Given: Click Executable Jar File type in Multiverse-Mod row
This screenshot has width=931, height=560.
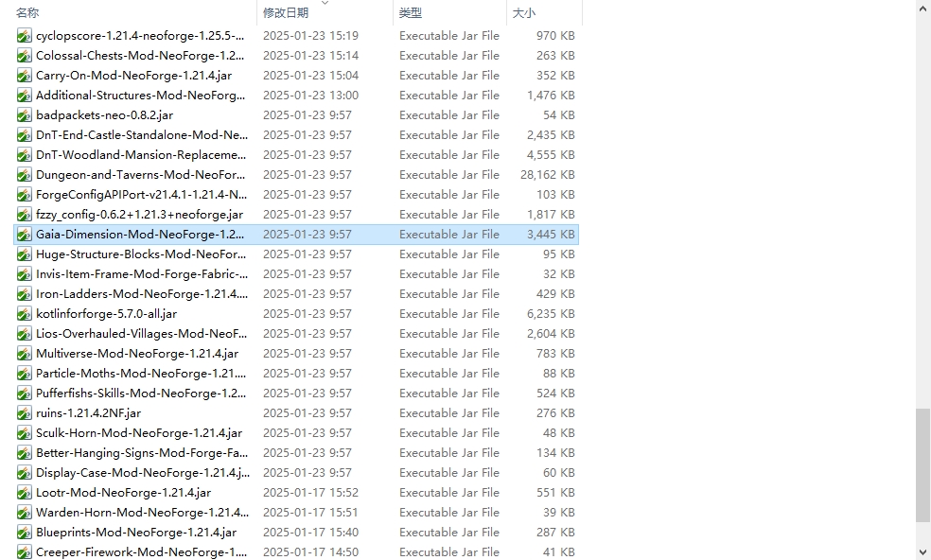Looking at the screenshot, I should tap(449, 354).
